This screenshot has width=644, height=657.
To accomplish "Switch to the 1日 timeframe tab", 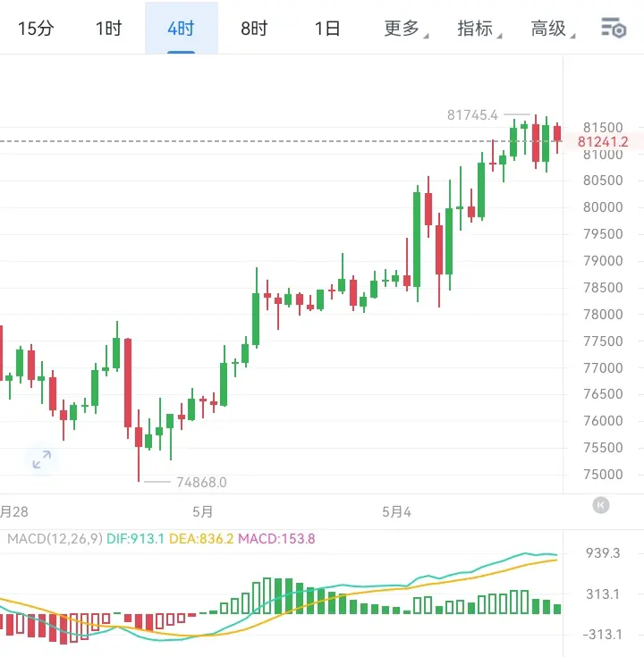I will click(327, 28).
